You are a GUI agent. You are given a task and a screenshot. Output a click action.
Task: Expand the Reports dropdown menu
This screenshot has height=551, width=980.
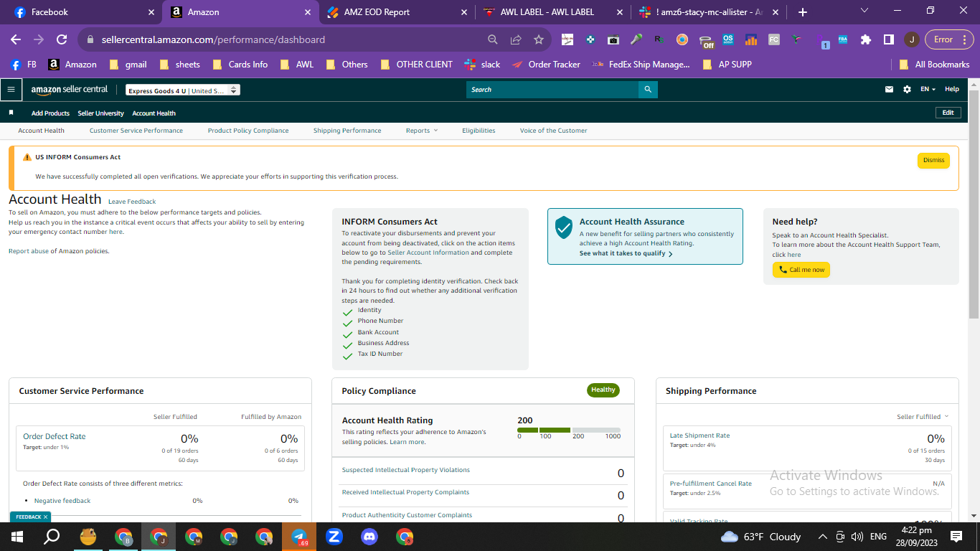tap(421, 131)
